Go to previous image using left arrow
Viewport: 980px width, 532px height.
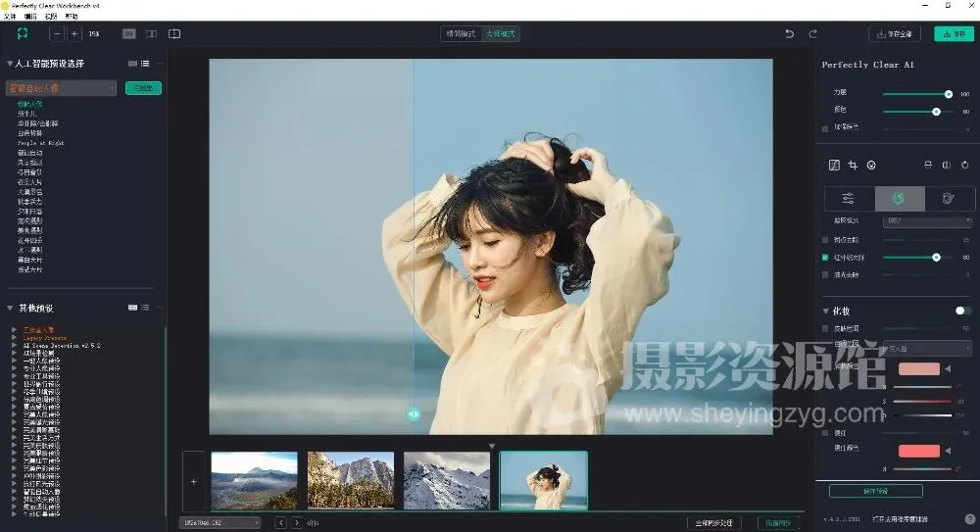click(280, 522)
